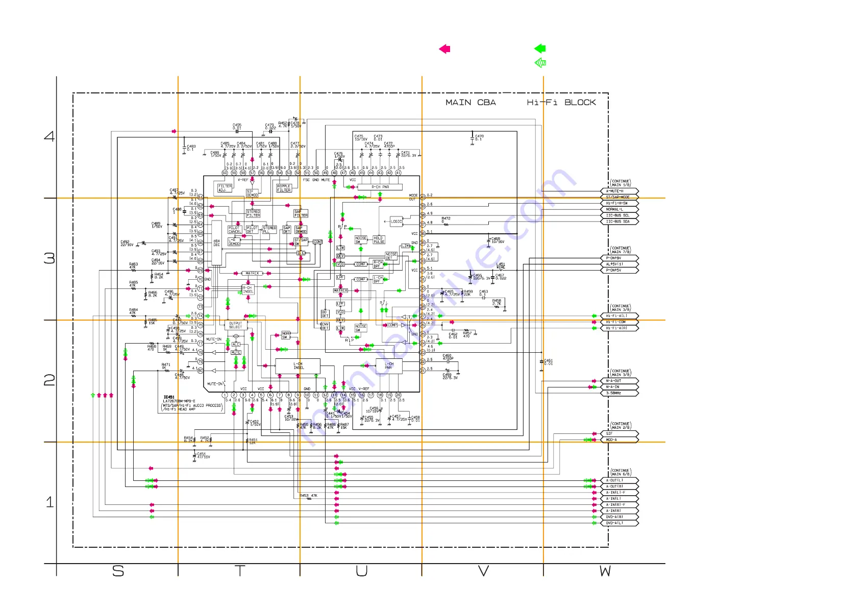Click the SAP DEMOD block
The width and height of the screenshot is (868, 608).
click(301, 230)
